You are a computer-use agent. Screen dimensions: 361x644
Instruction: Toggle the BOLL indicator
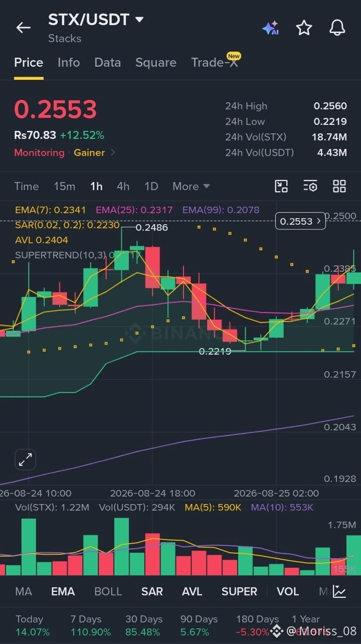pyautogui.click(x=108, y=592)
